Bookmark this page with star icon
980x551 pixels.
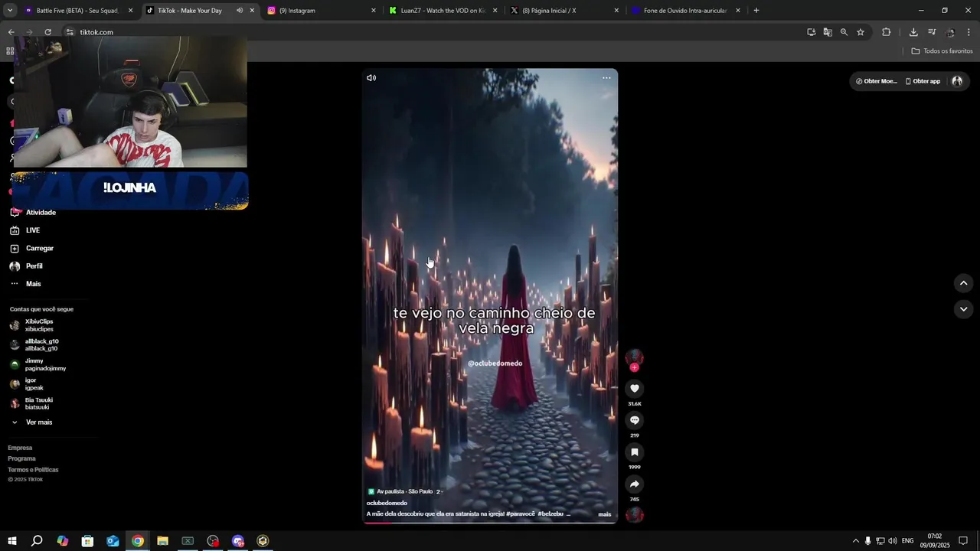tap(861, 32)
